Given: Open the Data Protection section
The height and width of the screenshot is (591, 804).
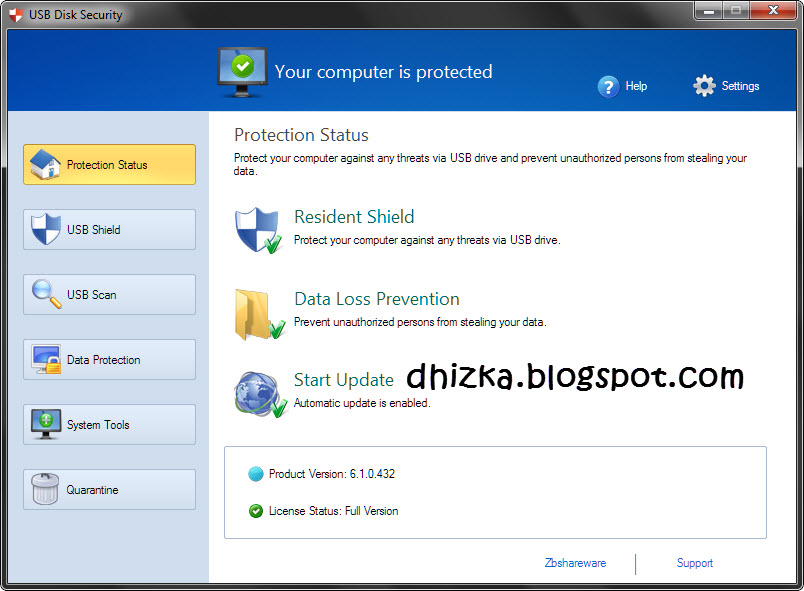Looking at the screenshot, I should pos(109,359).
